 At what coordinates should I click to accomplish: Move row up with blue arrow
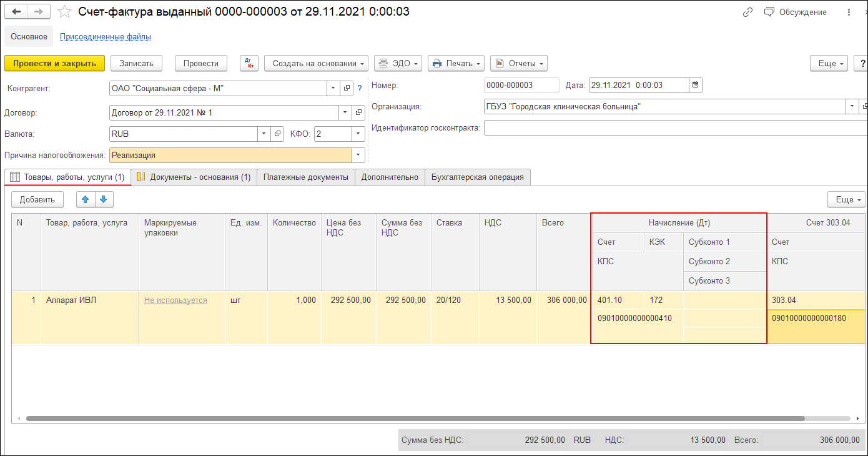click(x=86, y=199)
